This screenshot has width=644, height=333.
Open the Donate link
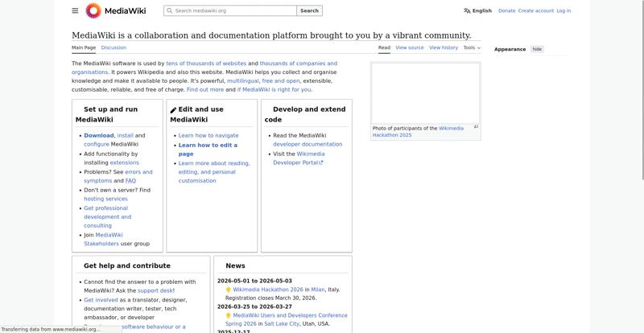tap(506, 10)
